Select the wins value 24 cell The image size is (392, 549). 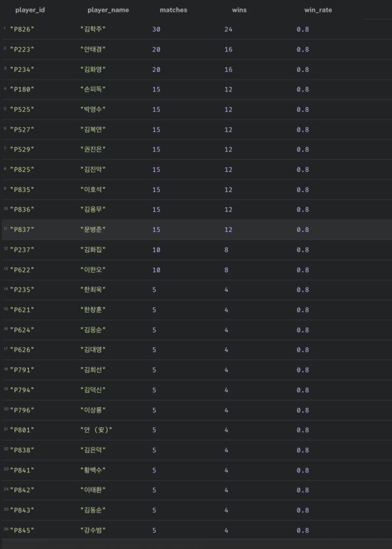coord(228,29)
